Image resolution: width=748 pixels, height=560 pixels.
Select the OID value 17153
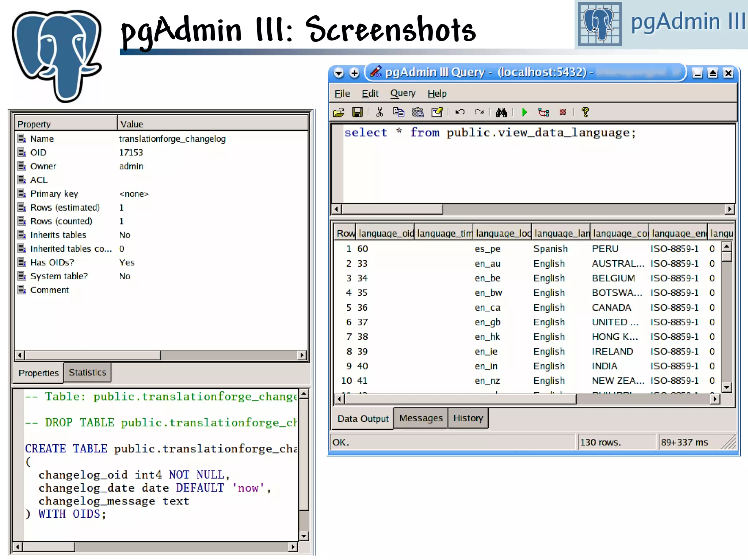[x=131, y=152]
